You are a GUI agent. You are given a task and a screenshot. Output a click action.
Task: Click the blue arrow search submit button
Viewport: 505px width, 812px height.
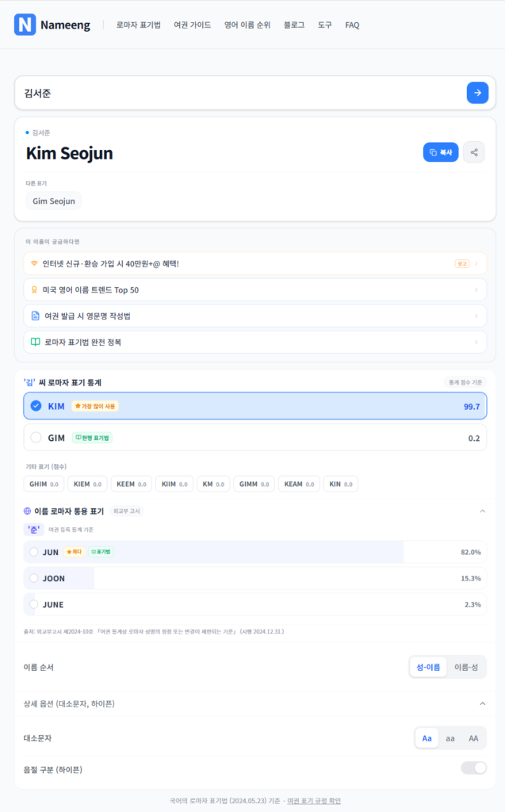click(x=476, y=92)
